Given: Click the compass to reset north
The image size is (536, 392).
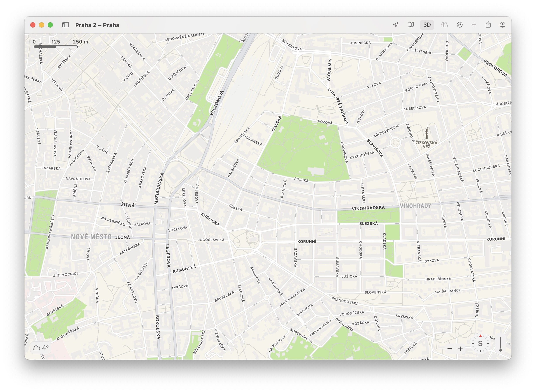Looking at the screenshot, I should 480,343.
